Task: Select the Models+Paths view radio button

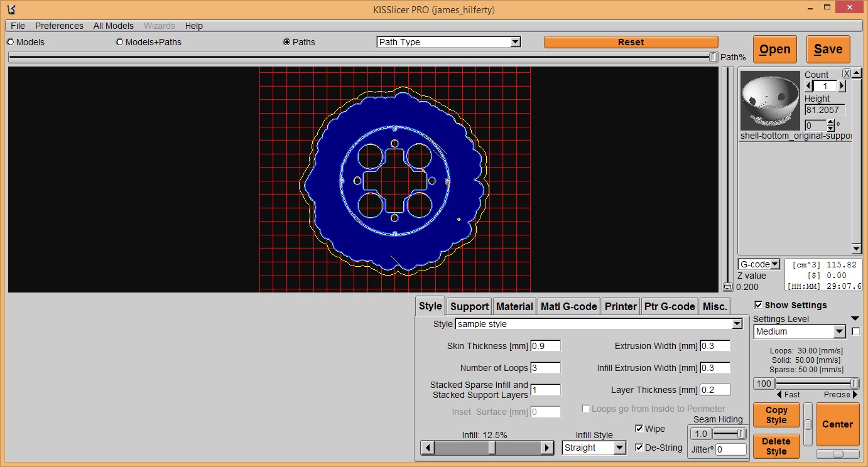Action: pyautogui.click(x=119, y=42)
